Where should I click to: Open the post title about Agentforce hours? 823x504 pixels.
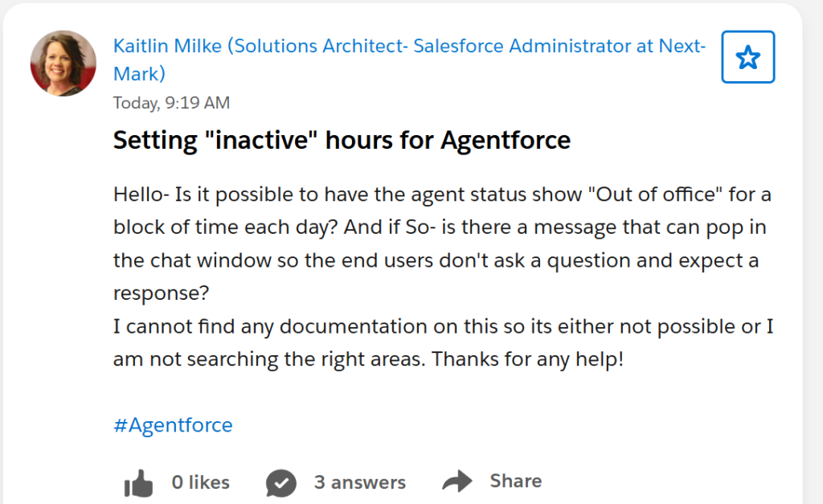point(342,141)
